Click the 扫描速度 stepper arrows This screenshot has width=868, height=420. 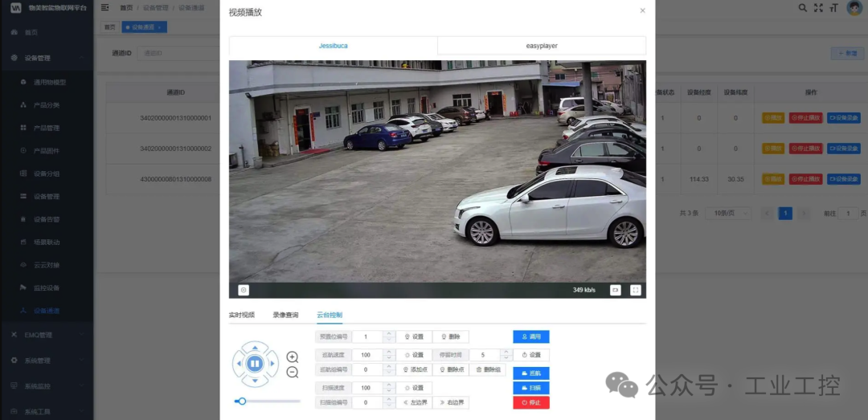click(389, 388)
